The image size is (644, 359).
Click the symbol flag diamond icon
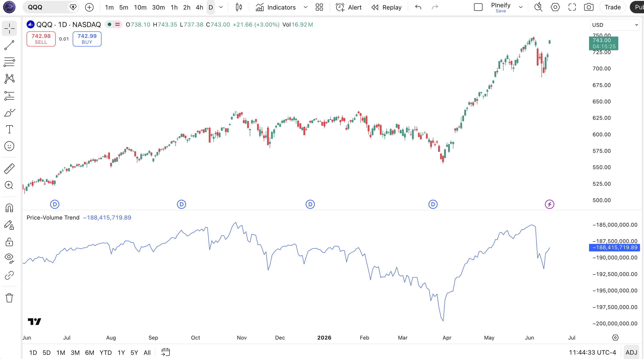pos(73,7)
